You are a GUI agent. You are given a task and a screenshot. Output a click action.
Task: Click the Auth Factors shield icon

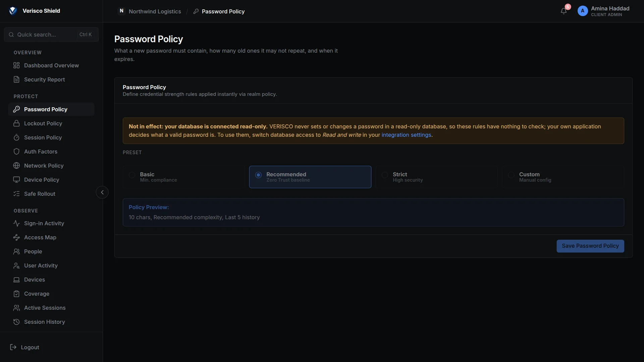pyautogui.click(x=16, y=152)
